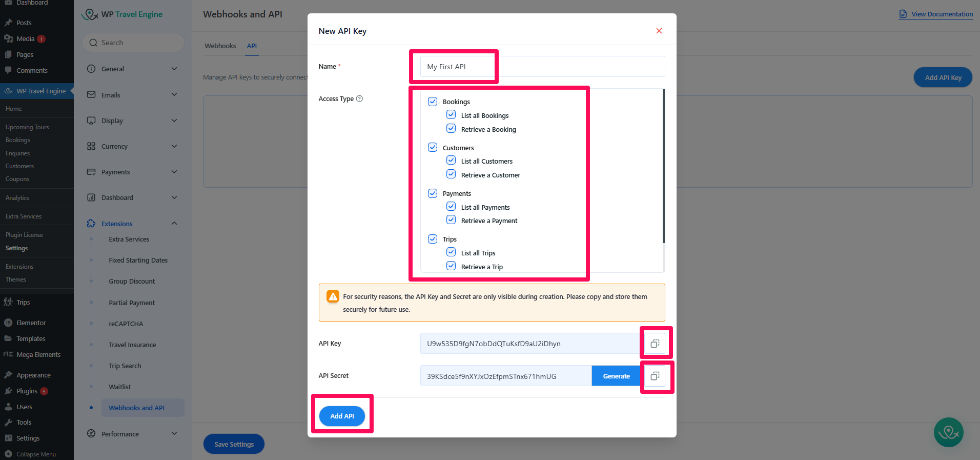Toggle the Retrieve a Payment checkbox
Screen dimensions: 980x460
(451, 220)
